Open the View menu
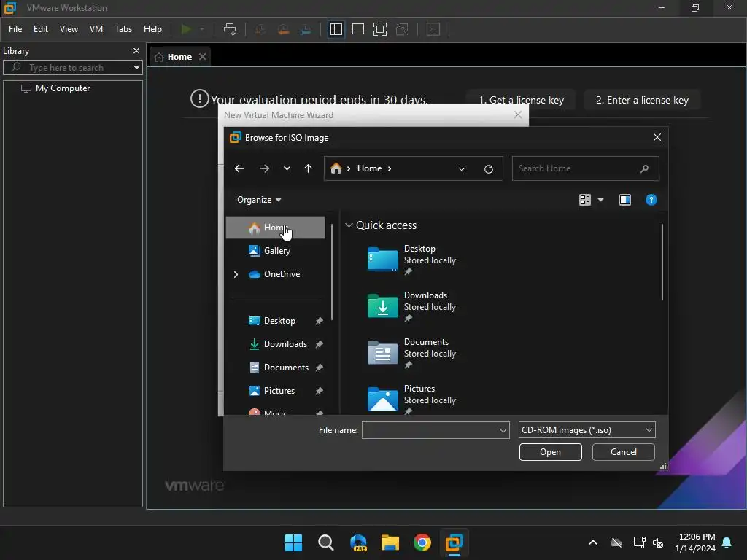The image size is (747, 560). (69, 29)
